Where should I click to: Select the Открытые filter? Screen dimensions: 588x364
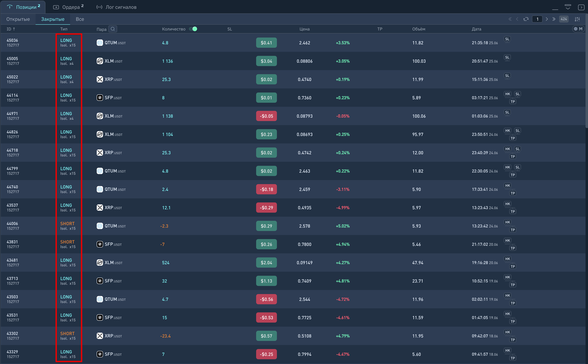[x=18, y=19]
